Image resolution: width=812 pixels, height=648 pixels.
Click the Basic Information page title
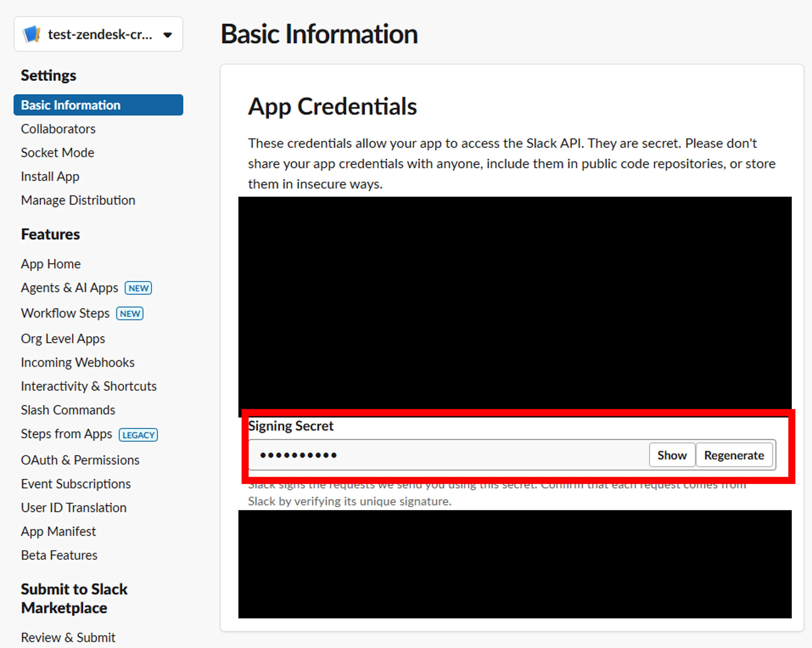click(x=319, y=34)
